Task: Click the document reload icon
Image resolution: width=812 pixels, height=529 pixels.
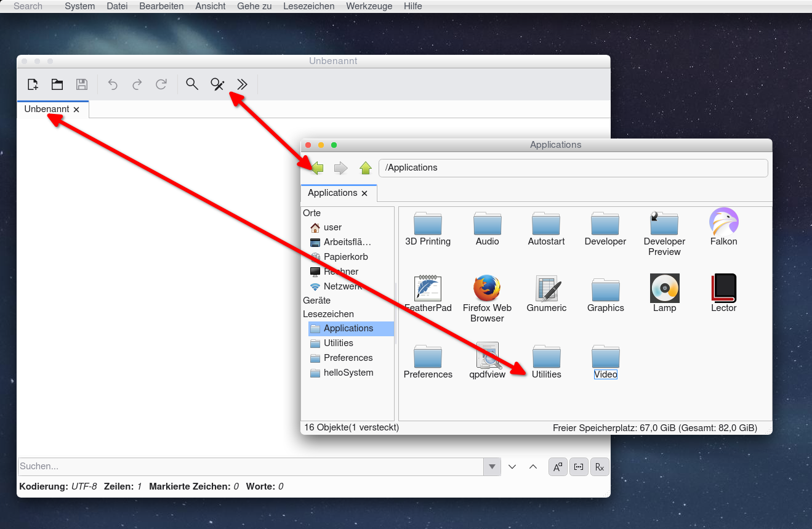Action: [161, 84]
